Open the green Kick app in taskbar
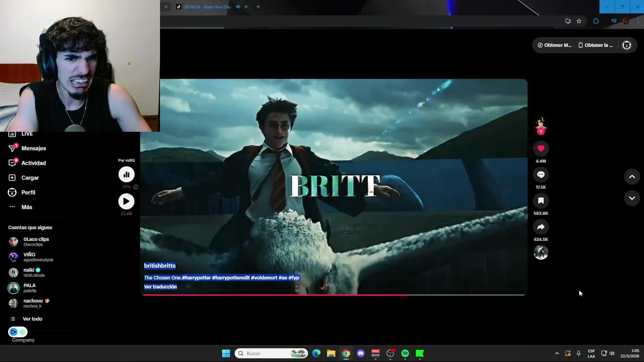This screenshot has height=362, width=644. click(420, 353)
